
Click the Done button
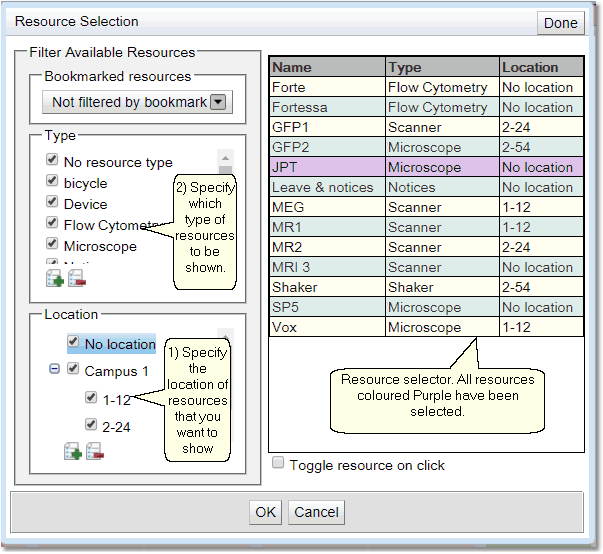click(560, 23)
